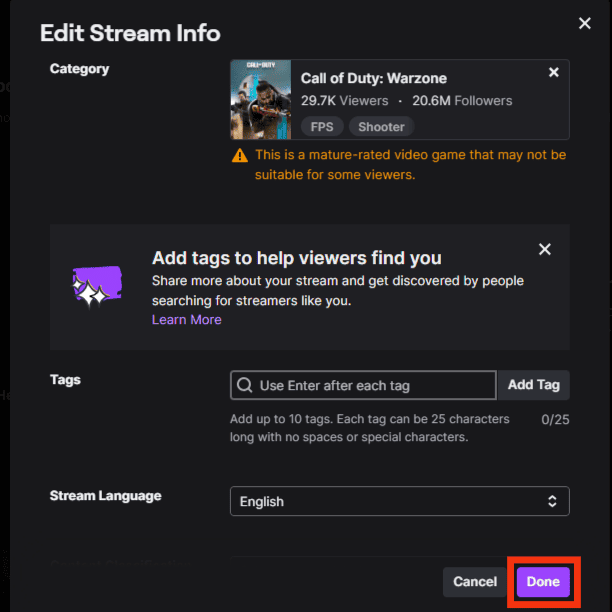Click the Add Tag button
The image size is (612, 612).
534,385
